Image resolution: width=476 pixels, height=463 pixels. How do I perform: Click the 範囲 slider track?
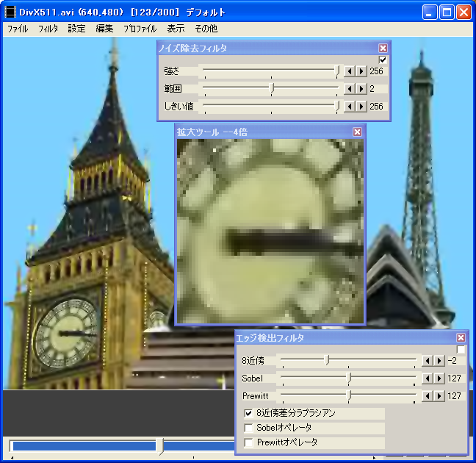coord(309,89)
